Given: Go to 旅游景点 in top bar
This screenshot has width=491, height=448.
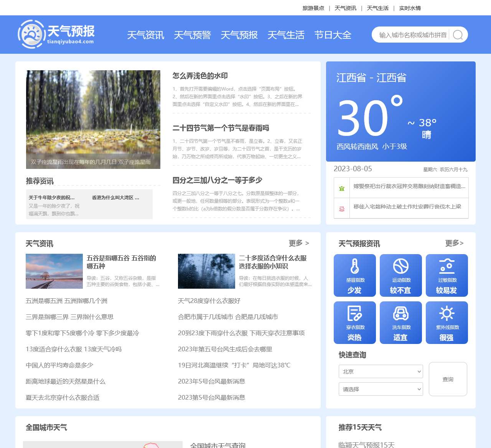Looking at the screenshot, I should coord(313,8).
